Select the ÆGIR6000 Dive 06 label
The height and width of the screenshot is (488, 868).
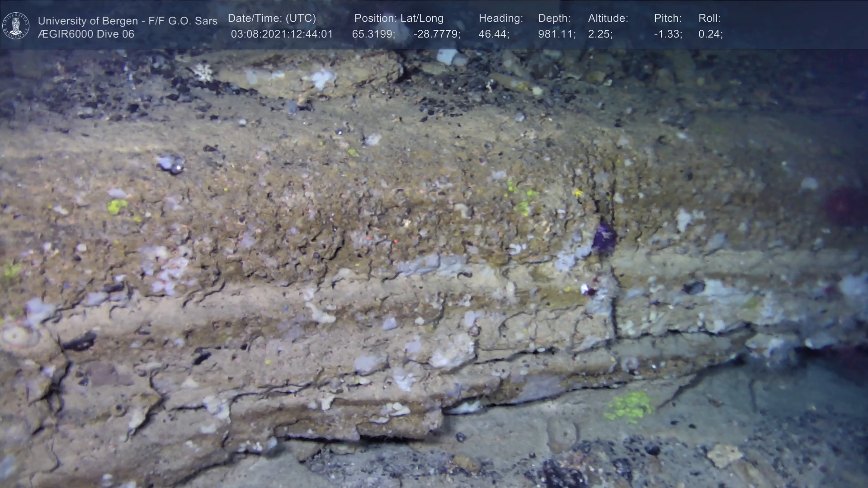click(86, 34)
